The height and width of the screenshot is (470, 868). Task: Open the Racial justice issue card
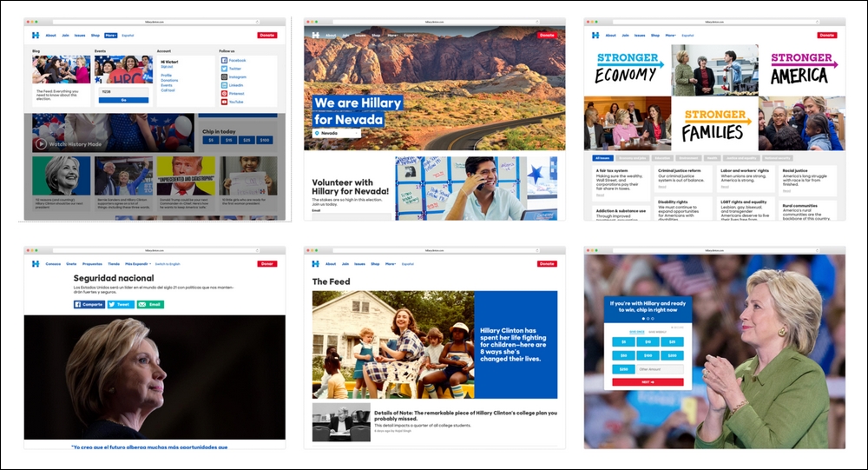(808, 180)
